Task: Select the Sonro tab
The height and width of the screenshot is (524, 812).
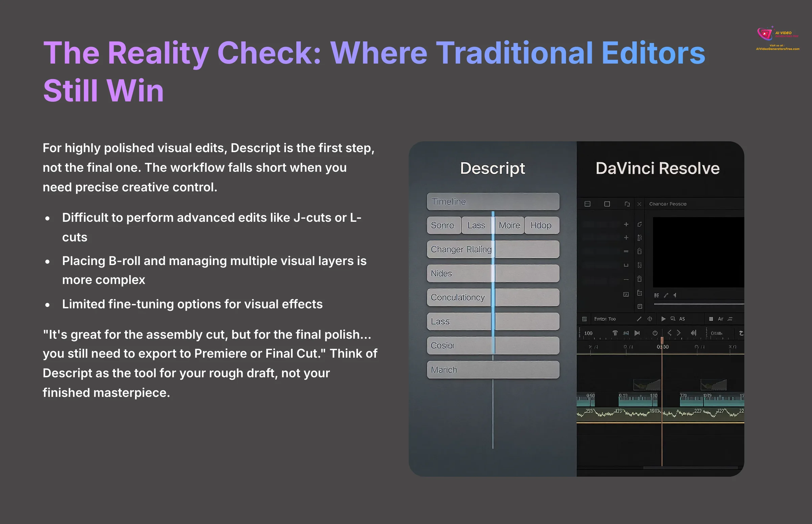Action: (444, 225)
